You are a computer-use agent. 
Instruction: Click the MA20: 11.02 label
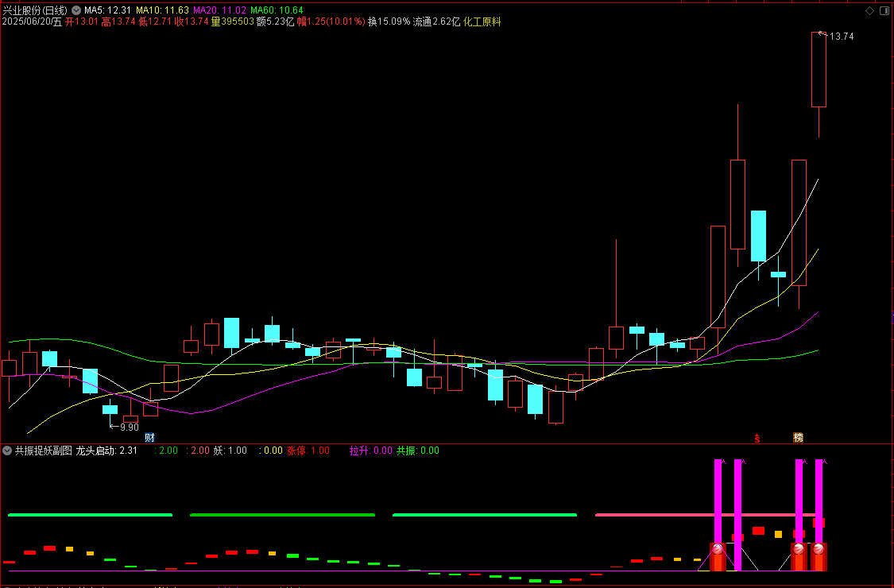pyautogui.click(x=219, y=10)
